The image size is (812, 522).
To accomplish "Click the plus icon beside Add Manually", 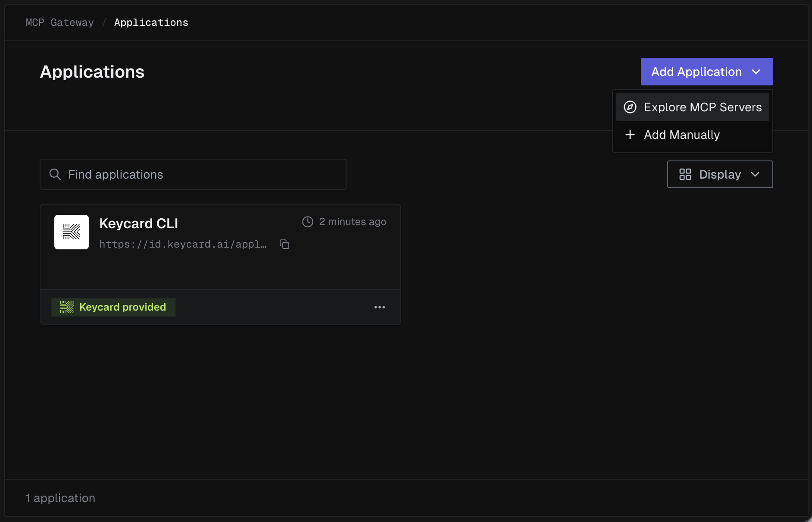I will [630, 135].
